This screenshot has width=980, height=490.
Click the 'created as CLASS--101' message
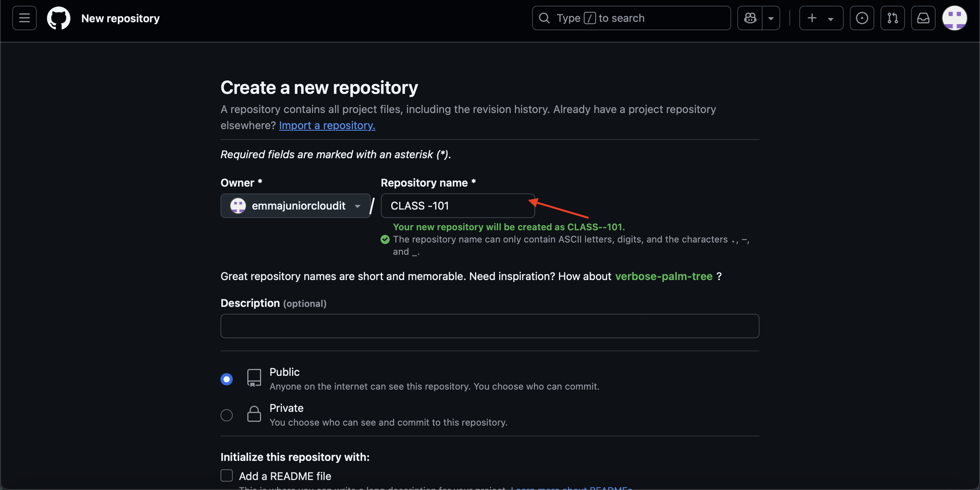(509, 227)
